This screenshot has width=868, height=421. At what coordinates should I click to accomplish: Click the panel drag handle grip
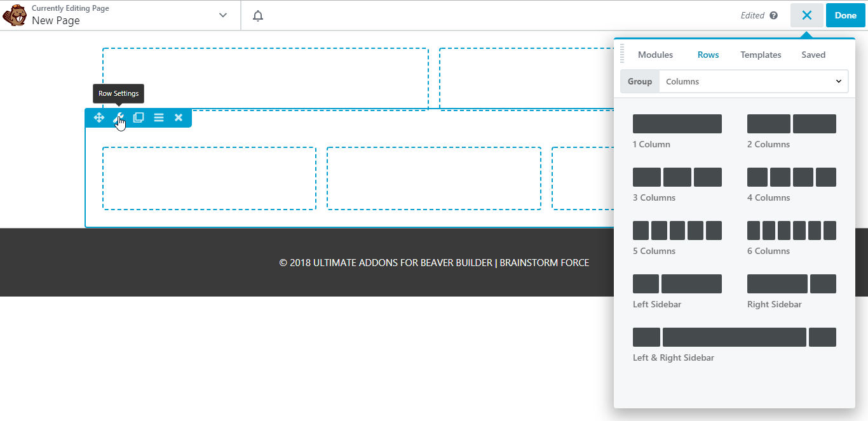(622, 53)
